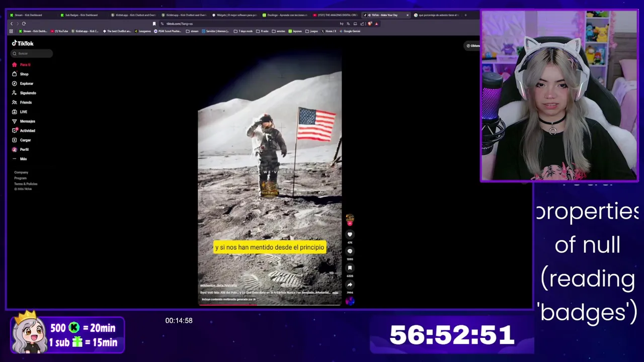The height and width of the screenshot is (362, 644).
Task: Open the Lessgames bookmark
Action: [143, 31]
